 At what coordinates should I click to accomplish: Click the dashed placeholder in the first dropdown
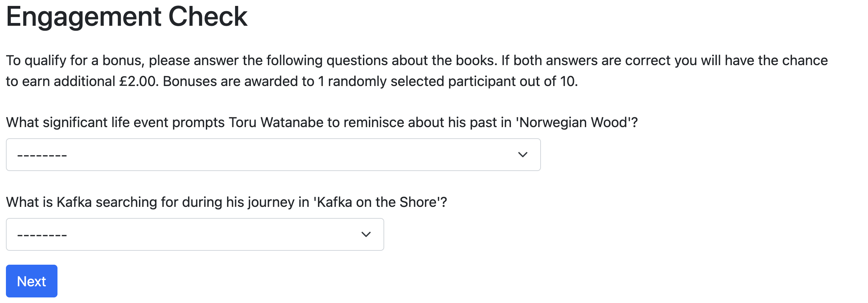click(42, 155)
